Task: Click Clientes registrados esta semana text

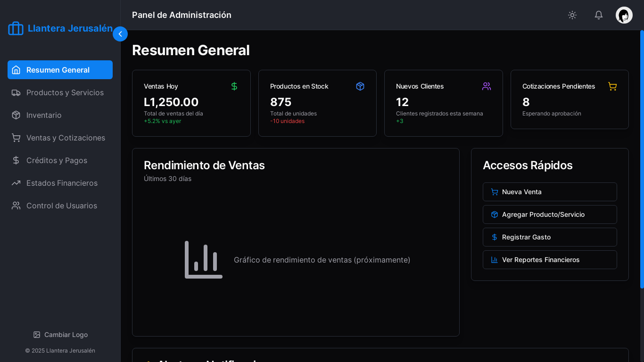Action: click(x=439, y=114)
